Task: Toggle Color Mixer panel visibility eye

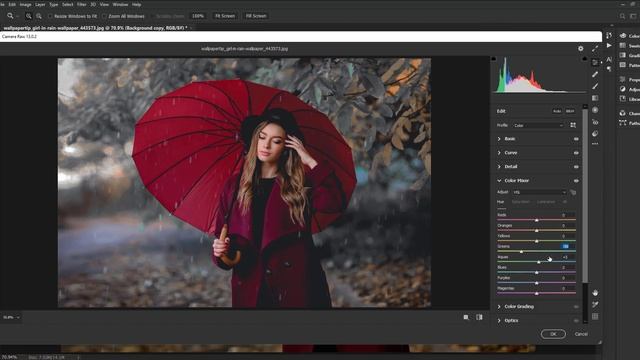Action: pyautogui.click(x=576, y=181)
